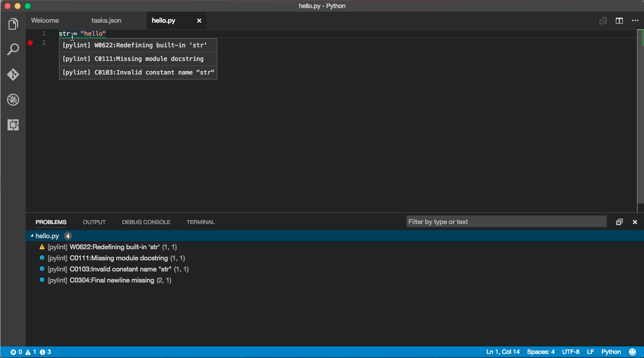Open the Search view in activity bar
The image size is (644, 358).
[x=13, y=49]
